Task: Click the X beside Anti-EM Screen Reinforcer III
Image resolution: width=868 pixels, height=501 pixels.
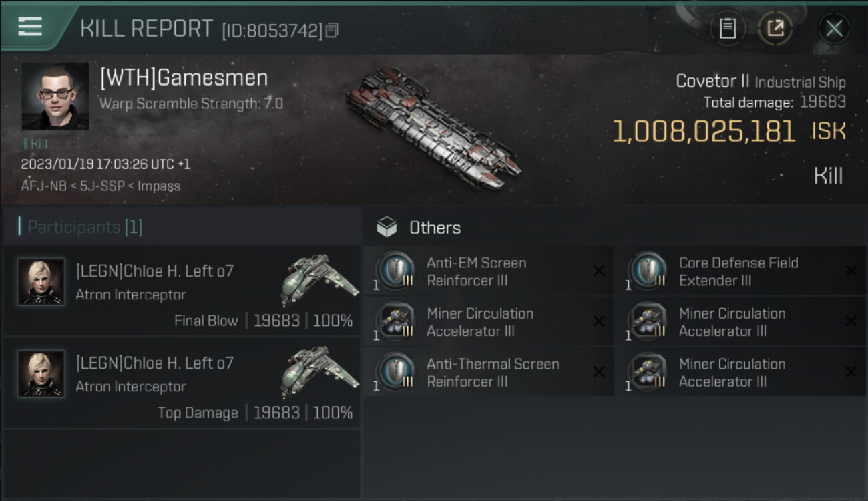Action: (x=599, y=271)
